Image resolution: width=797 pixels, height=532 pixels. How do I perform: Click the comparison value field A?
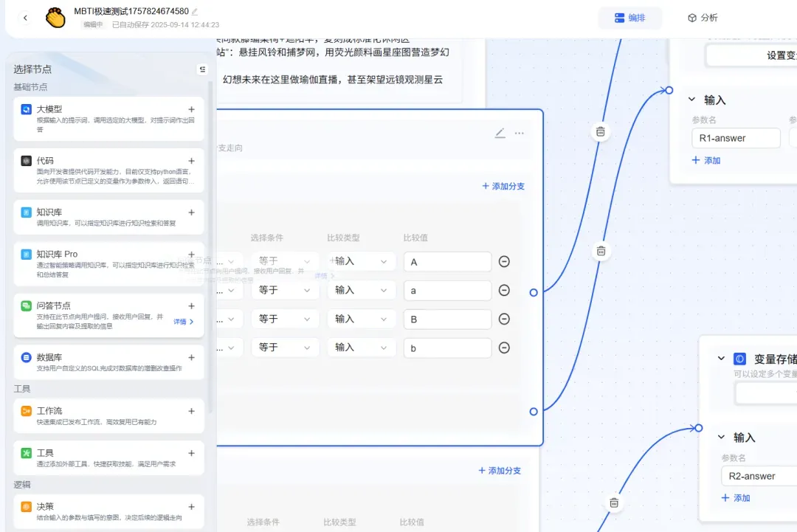click(448, 262)
